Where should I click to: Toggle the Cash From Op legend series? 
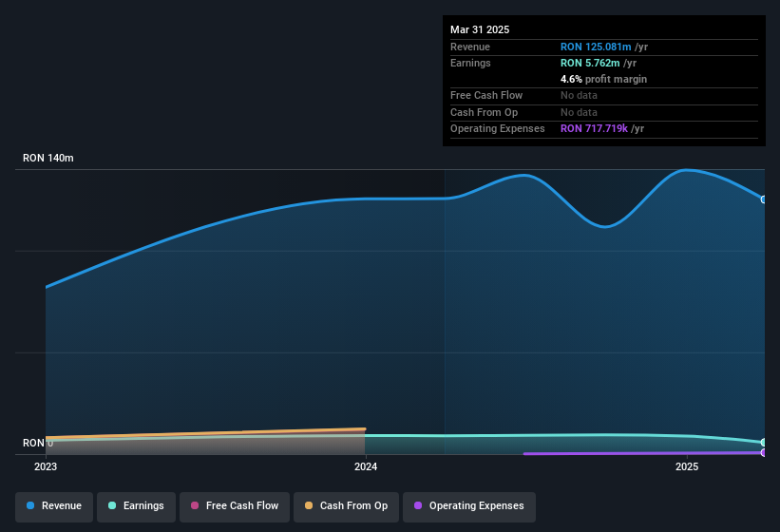[346, 505]
